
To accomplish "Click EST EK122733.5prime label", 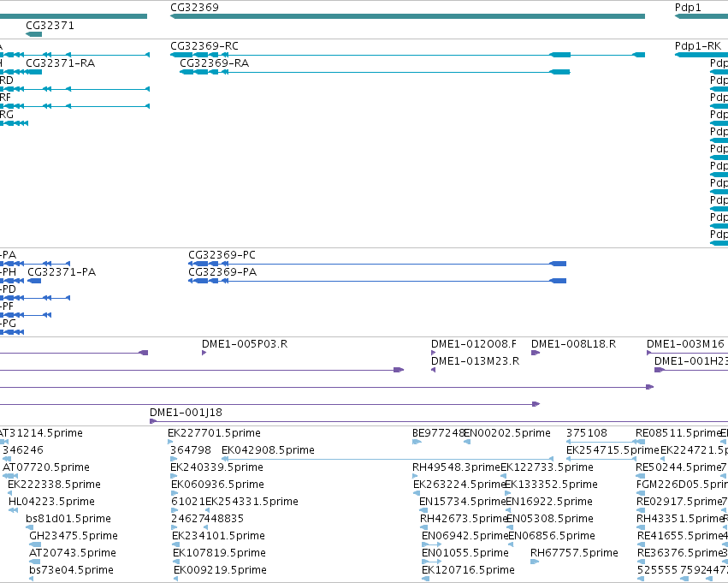I will [x=547, y=467].
